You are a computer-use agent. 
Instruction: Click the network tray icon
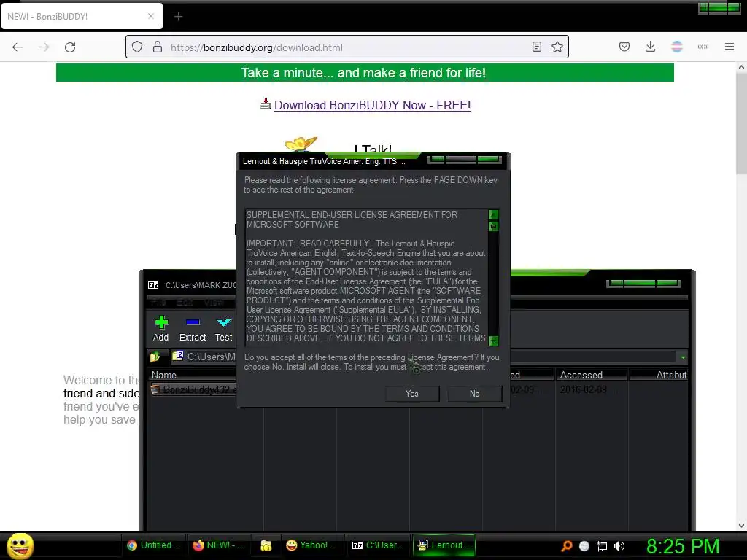[602, 546]
